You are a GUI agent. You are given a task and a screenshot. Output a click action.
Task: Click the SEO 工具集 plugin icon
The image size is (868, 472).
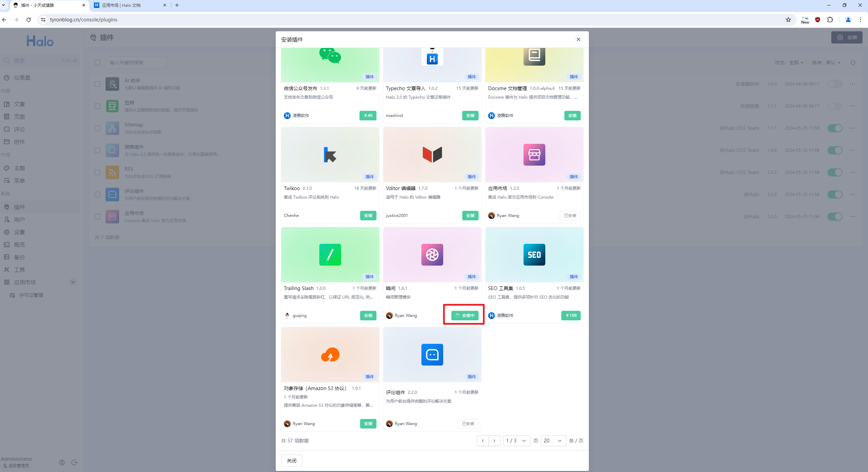click(x=534, y=255)
